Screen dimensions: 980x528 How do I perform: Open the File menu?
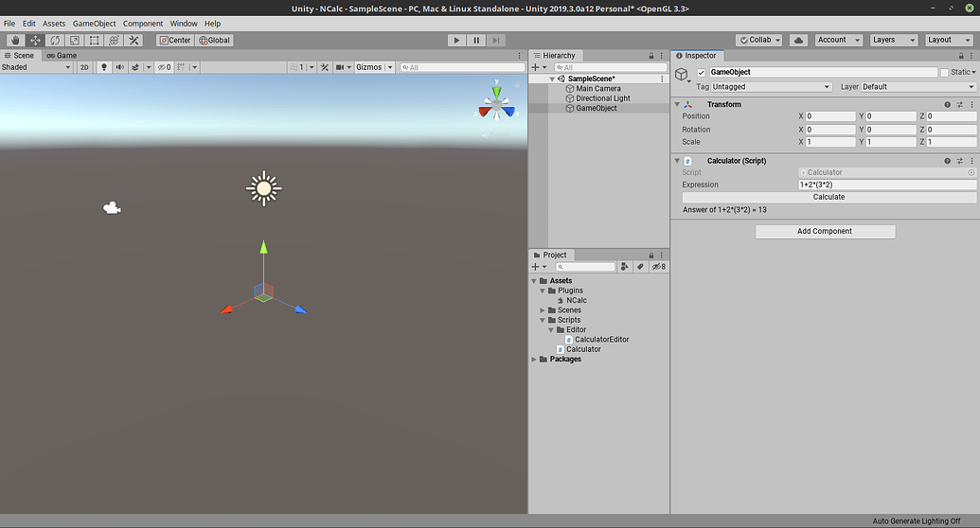pyautogui.click(x=9, y=24)
